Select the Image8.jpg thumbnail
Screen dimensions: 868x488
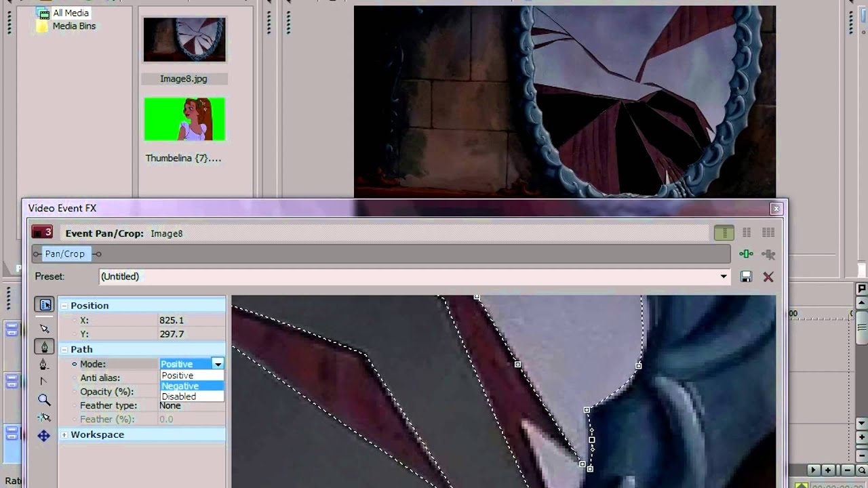pyautogui.click(x=184, y=40)
